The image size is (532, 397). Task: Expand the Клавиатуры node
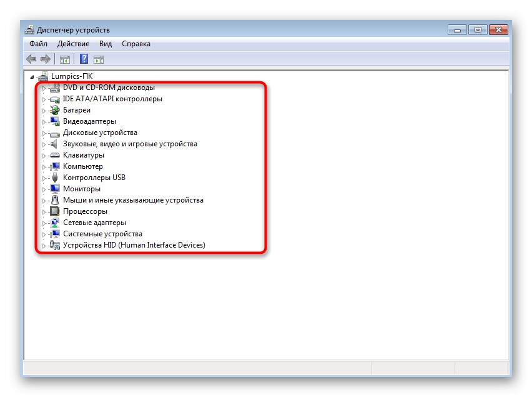[x=44, y=156]
